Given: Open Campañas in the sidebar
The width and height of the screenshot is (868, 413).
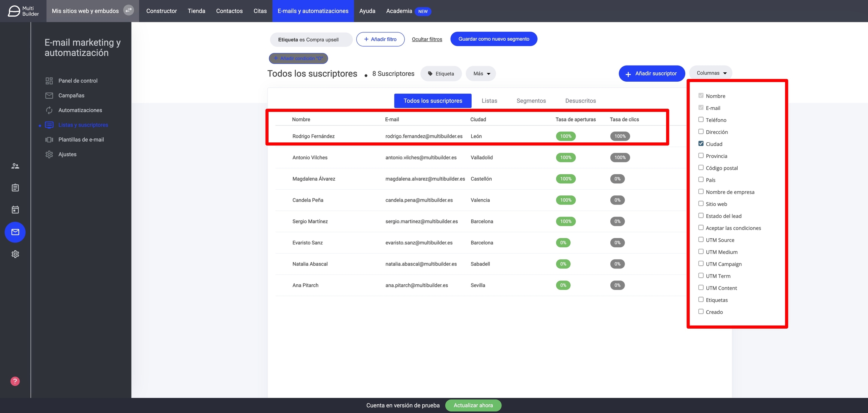Looking at the screenshot, I should point(71,96).
